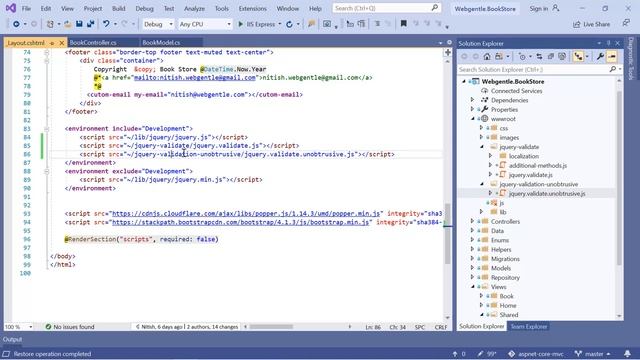Click inside the Search Solution Explorer field
Image resolution: width=640 pixels, height=360 pixels.
point(533,69)
